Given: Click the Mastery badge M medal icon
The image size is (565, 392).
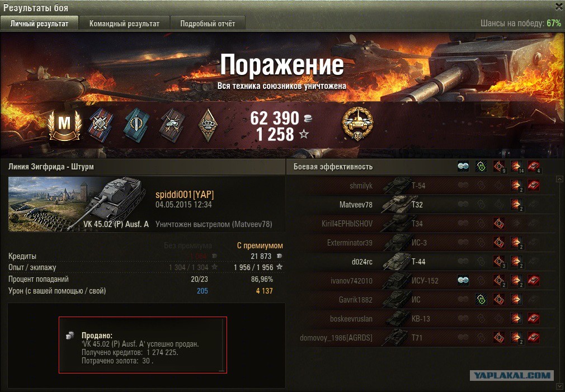Looking at the screenshot, I should click(64, 125).
